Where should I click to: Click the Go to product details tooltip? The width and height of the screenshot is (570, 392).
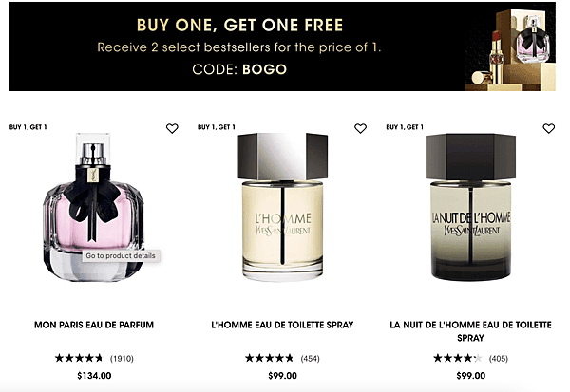tap(121, 255)
